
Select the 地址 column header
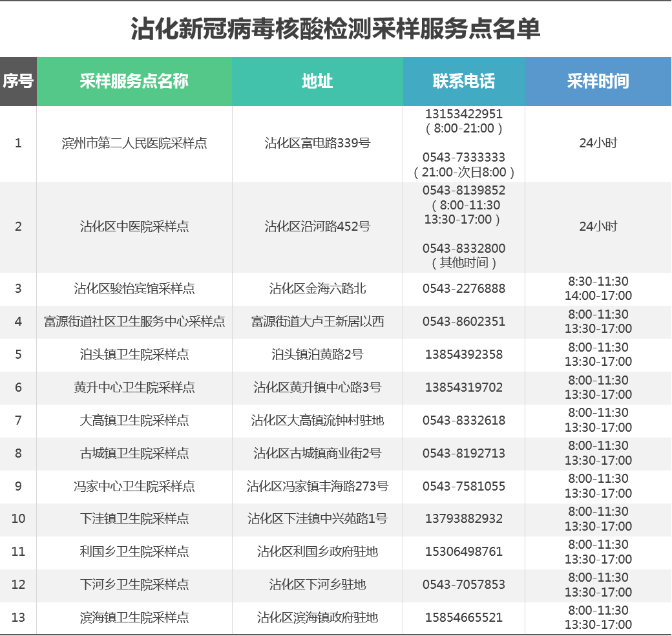click(x=317, y=81)
